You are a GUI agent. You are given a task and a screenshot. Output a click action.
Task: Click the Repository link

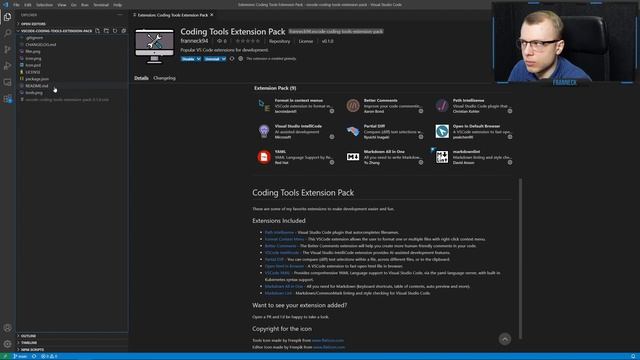[x=280, y=41]
